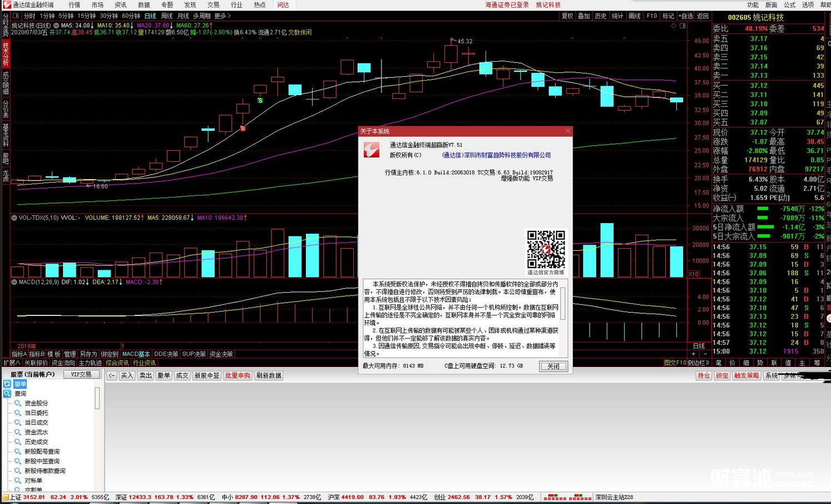Screen dimensions: 831x504
Task: Toggle the VOL-TDX indicator round icon
Action: 14,218
